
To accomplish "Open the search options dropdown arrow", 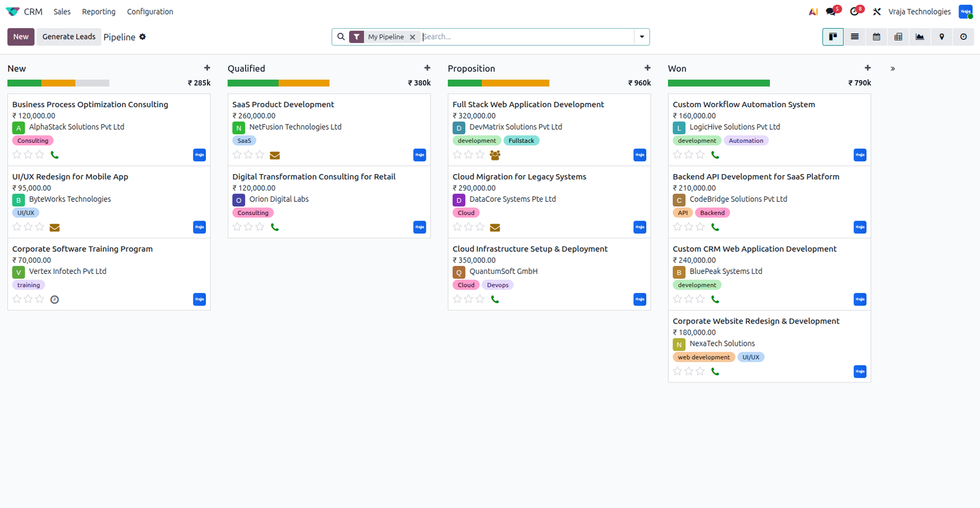I will point(642,37).
